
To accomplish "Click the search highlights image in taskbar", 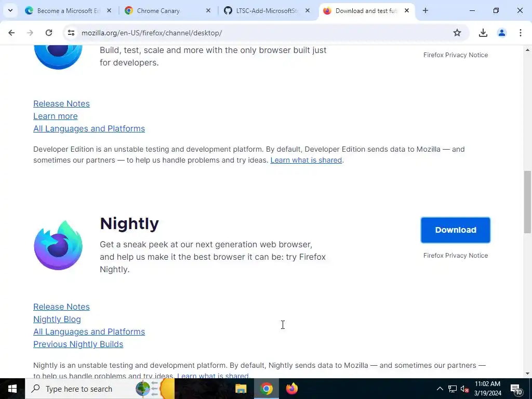I will coord(155,389).
